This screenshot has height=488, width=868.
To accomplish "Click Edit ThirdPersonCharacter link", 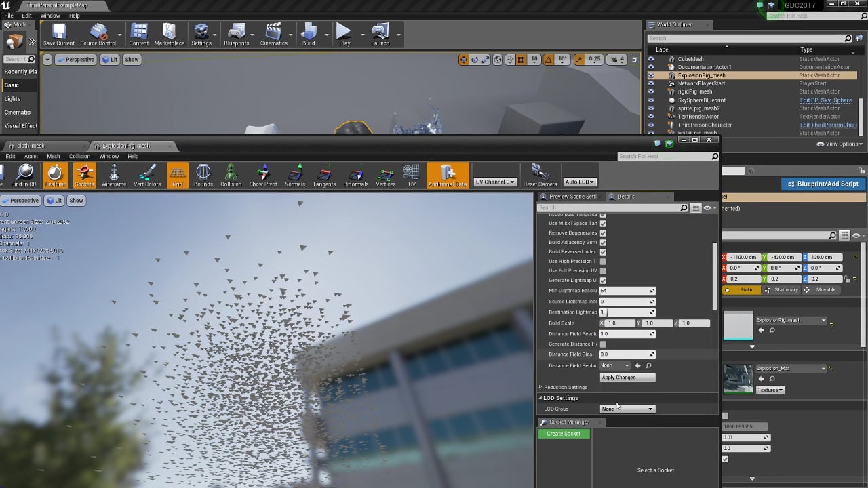I will click(829, 125).
